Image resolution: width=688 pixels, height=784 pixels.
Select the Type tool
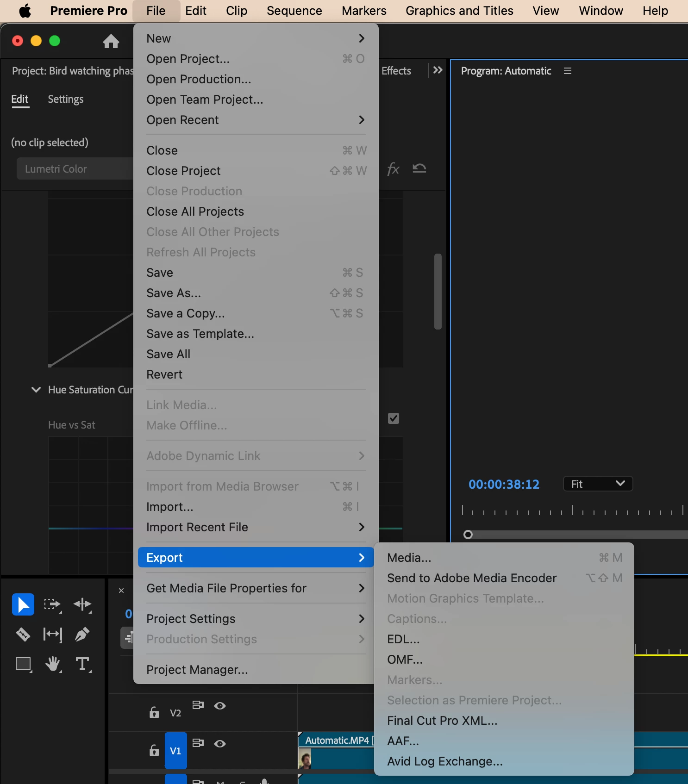click(x=83, y=664)
